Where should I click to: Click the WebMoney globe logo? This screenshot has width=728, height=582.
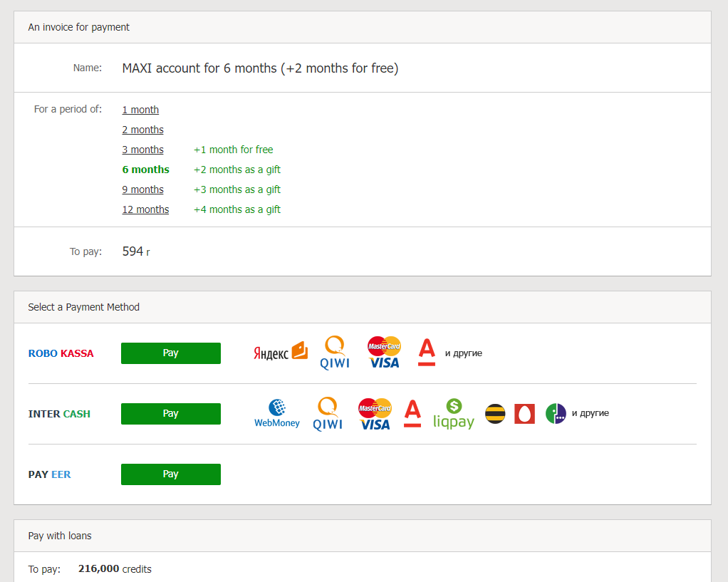(277, 413)
